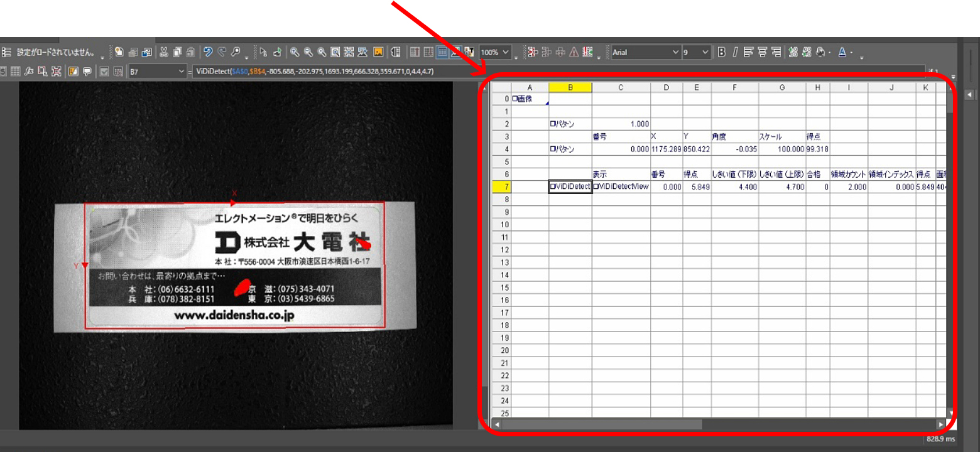Click the spreadsheet vertical scrollbar

[950, 251]
